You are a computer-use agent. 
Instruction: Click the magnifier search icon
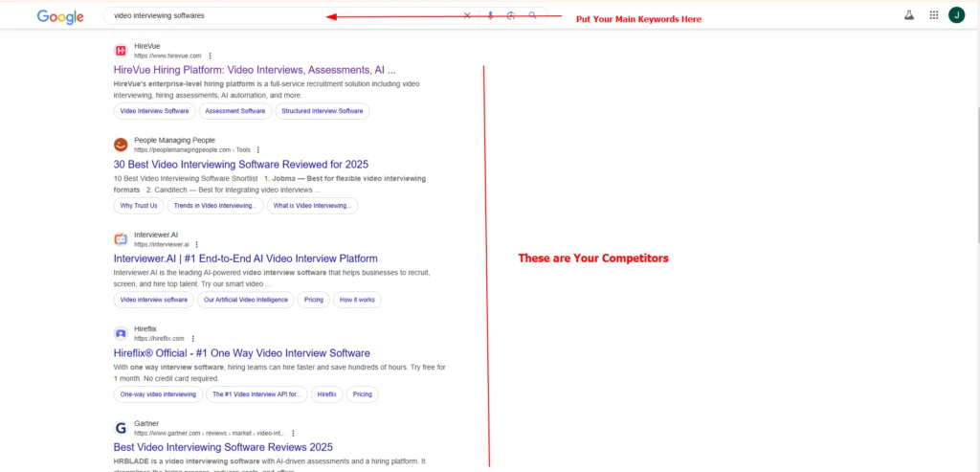(x=533, y=16)
